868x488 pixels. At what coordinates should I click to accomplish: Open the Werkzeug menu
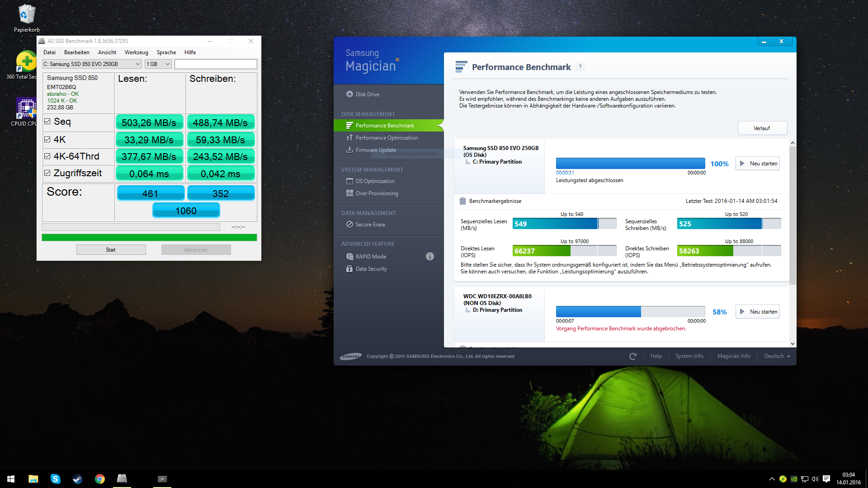tap(136, 52)
